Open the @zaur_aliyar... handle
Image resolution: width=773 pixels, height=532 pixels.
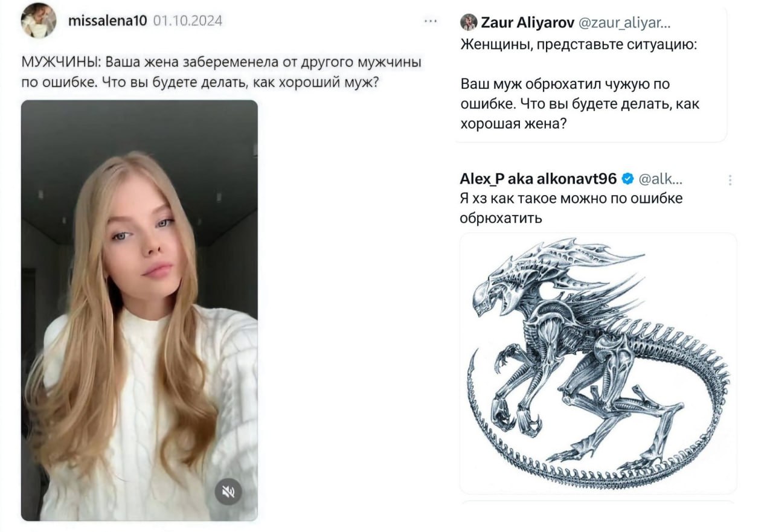[x=624, y=23]
